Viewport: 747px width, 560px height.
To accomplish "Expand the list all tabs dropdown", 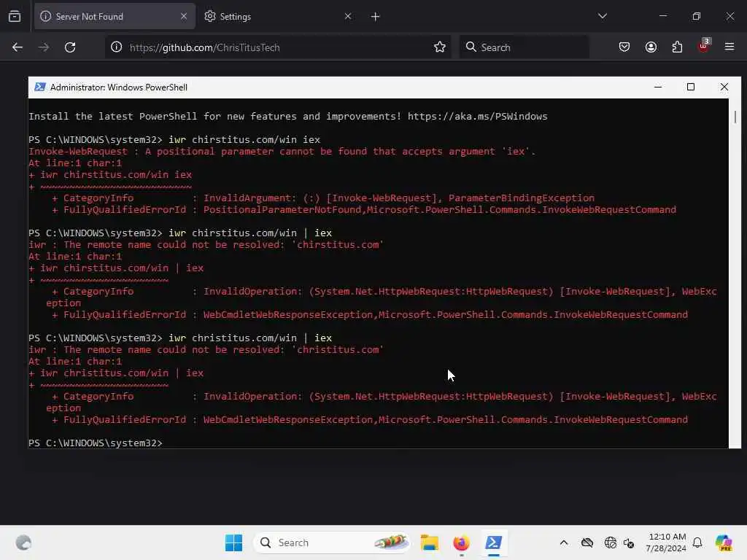I will click(603, 16).
